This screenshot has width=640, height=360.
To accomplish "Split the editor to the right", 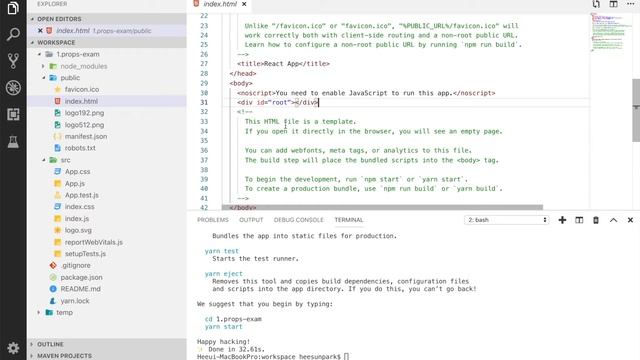I will tap(613, 4).
